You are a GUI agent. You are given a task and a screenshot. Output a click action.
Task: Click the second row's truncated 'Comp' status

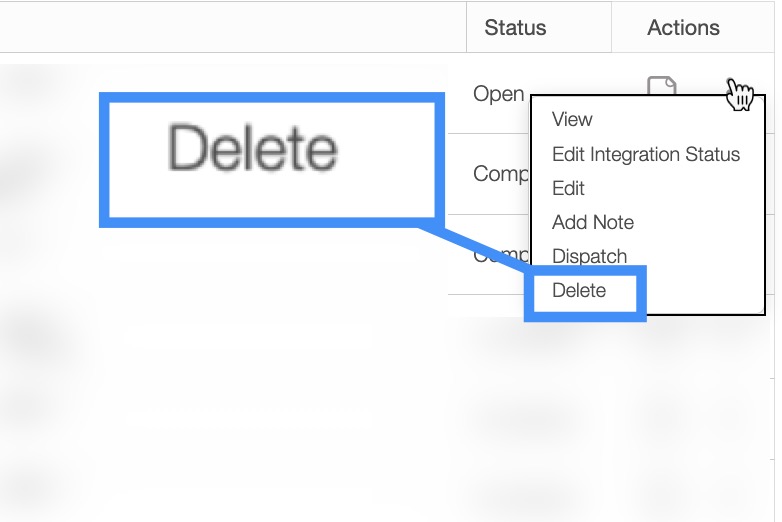(x=498, y=174)
